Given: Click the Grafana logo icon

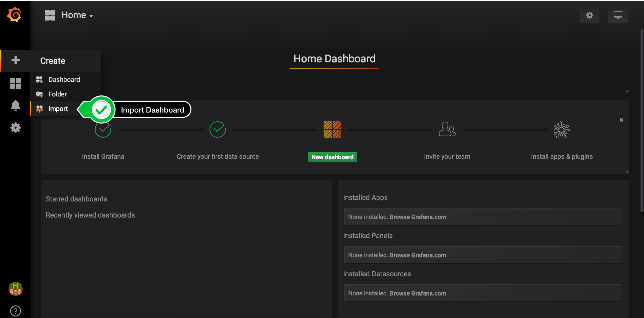Looking at the screenshot, I should (x=15, y=15).
